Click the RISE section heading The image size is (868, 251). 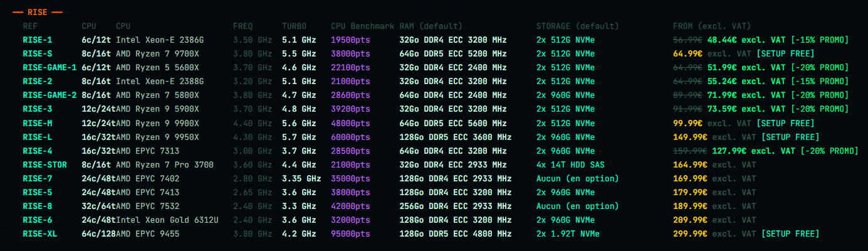(x=38, y=12)
